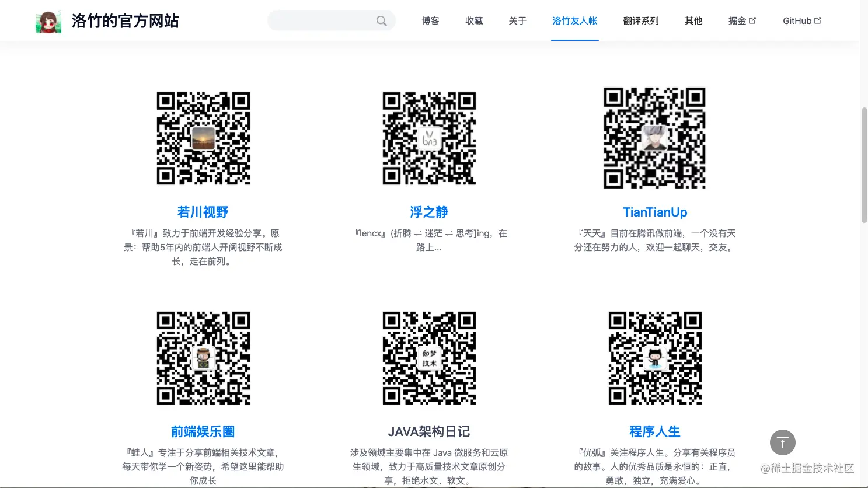Click the 『优弧』关注程序人生 description
This screenshot has width=868, height=488.
click(655, 466)
